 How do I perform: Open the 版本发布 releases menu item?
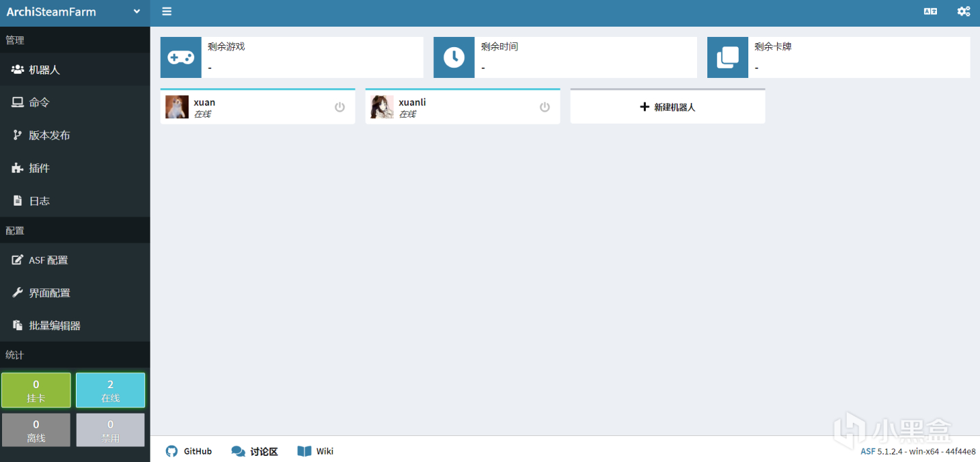75,135
